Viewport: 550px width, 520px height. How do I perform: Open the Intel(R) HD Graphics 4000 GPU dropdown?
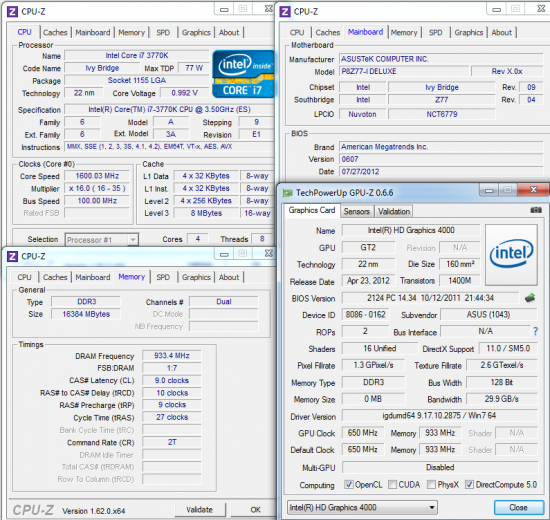pyautogui.click(x=362, y=507)
